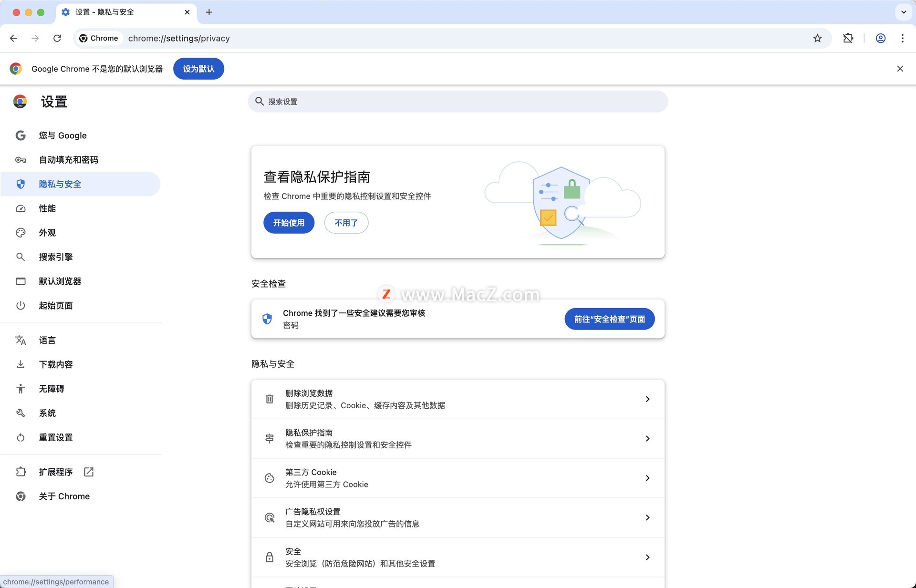
Task: Click 不用了 to dismiss privacy guide
Action: 346,223
